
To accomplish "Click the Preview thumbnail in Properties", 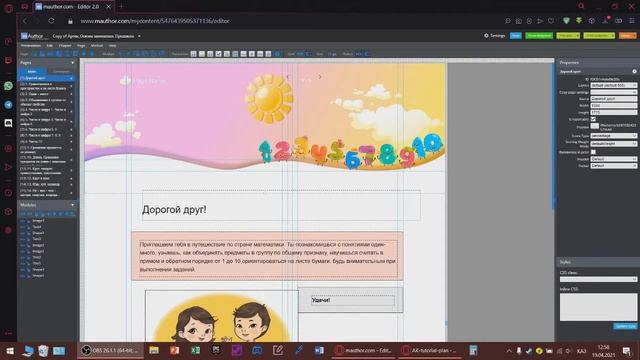I will tap(595, 127).
